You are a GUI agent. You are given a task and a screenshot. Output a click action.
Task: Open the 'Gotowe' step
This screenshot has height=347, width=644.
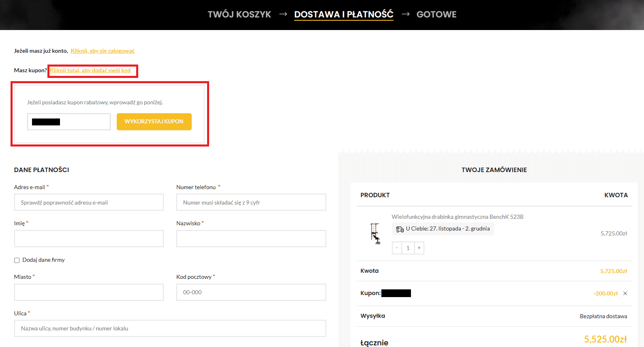pyautogui.click(x=436, y=15)
